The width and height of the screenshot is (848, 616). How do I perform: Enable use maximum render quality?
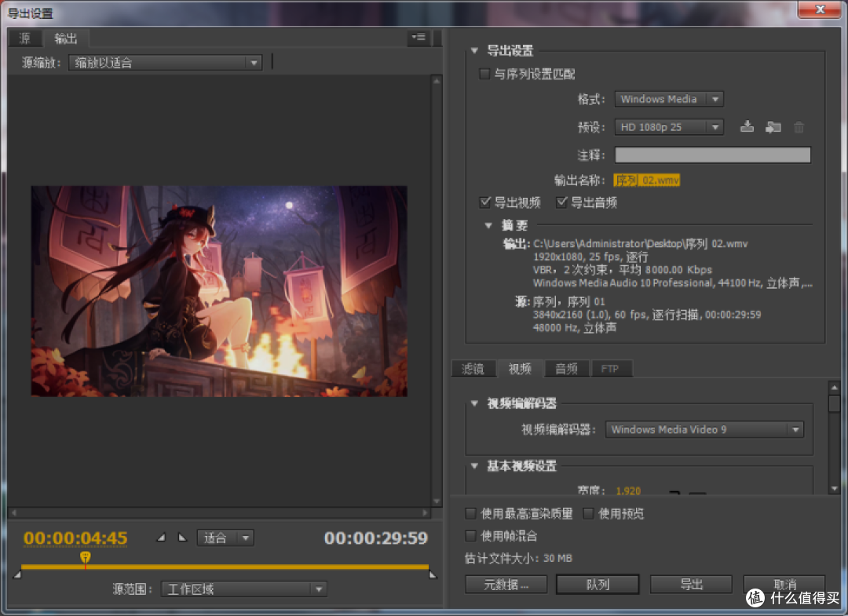pos(470,513)
